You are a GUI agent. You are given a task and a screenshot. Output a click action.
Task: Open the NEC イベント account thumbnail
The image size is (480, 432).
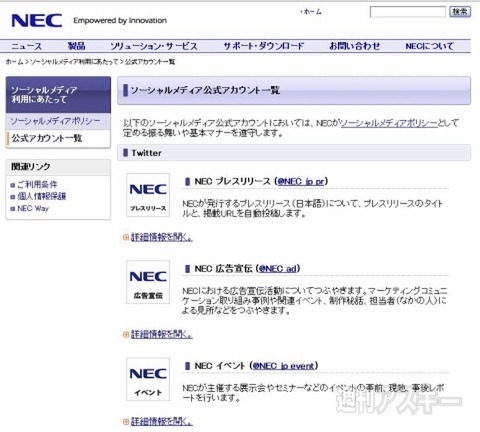148,379
